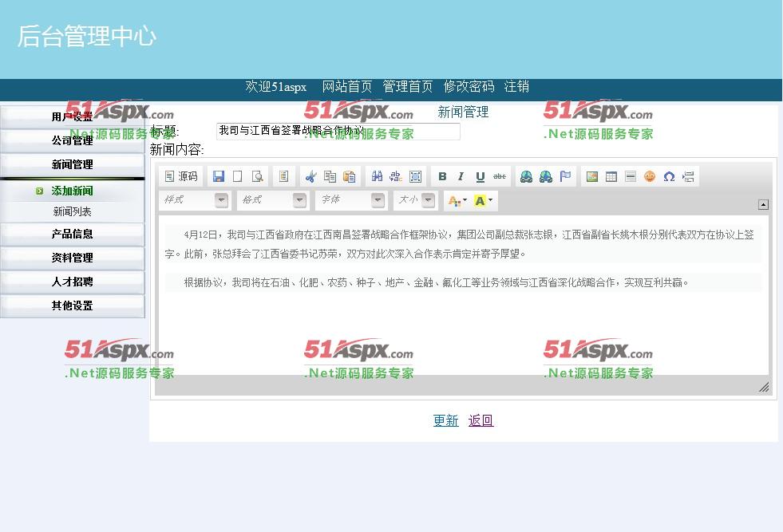This screenshot has height=532, width=783.
Task: Open the Replace icon
Action: coord(396,176)
